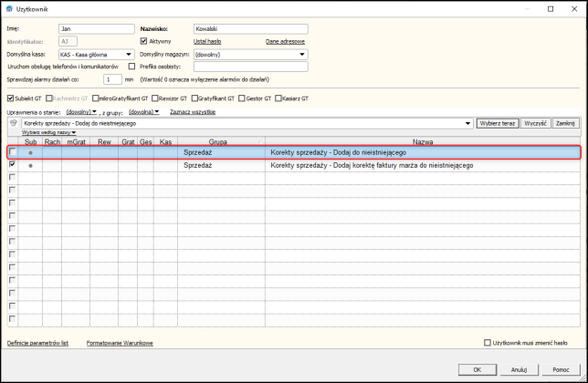Click the Zamknij button in filter bar
Image resolution: width=588 pixels, height=383 pixels.
(565, 123)
